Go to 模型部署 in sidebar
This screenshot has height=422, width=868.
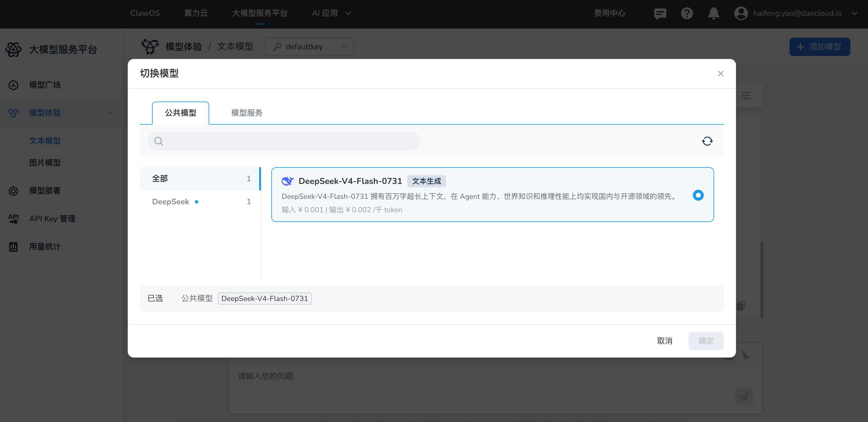(45, 191)
